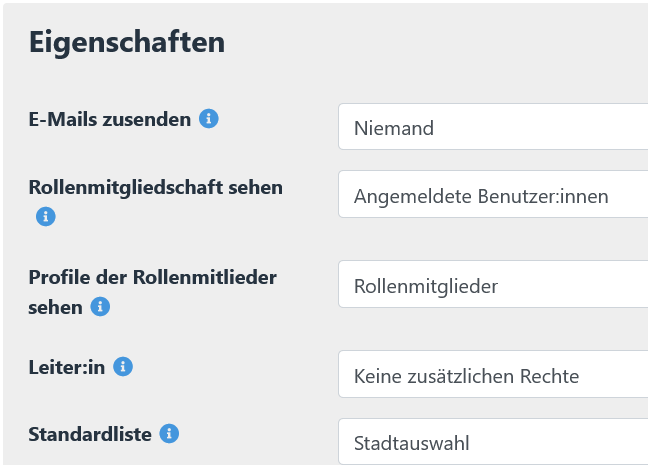This screenshot has height=465, width=648.
Task: Click info icon next to E-Mails zusenden
Action: (209, 119)
